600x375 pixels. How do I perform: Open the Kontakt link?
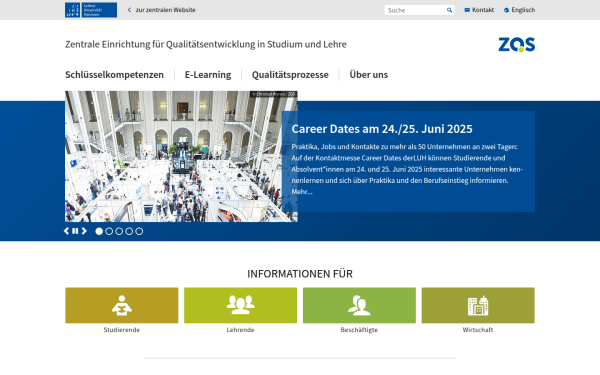[x=479, y=10]
